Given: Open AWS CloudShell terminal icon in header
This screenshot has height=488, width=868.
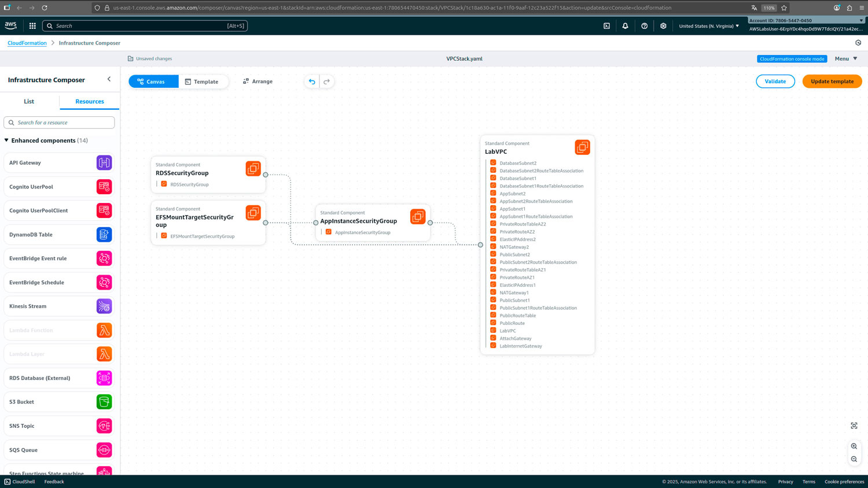Looking at the screenshot, I should pos(606,26).
